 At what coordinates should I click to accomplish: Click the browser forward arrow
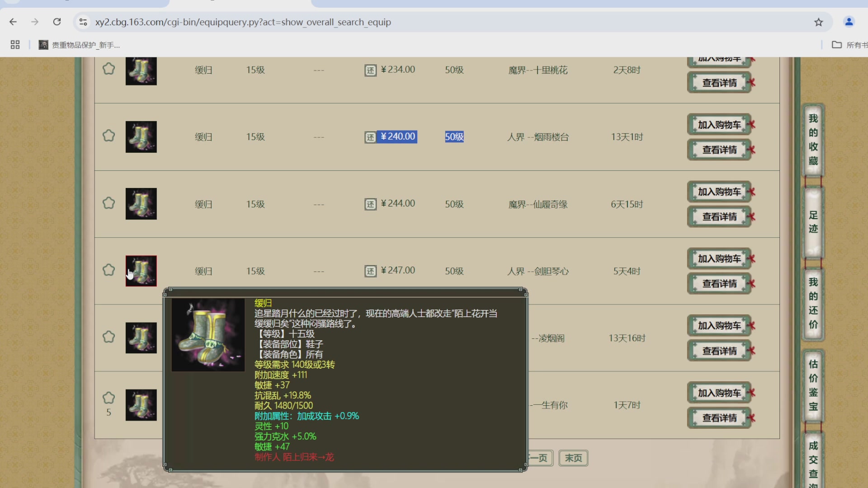35,22
